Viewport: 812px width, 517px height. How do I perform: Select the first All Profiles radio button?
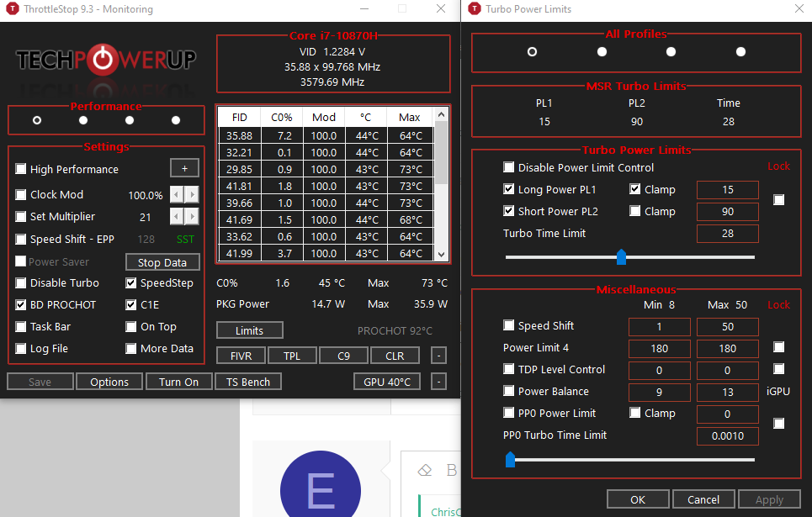532,52
